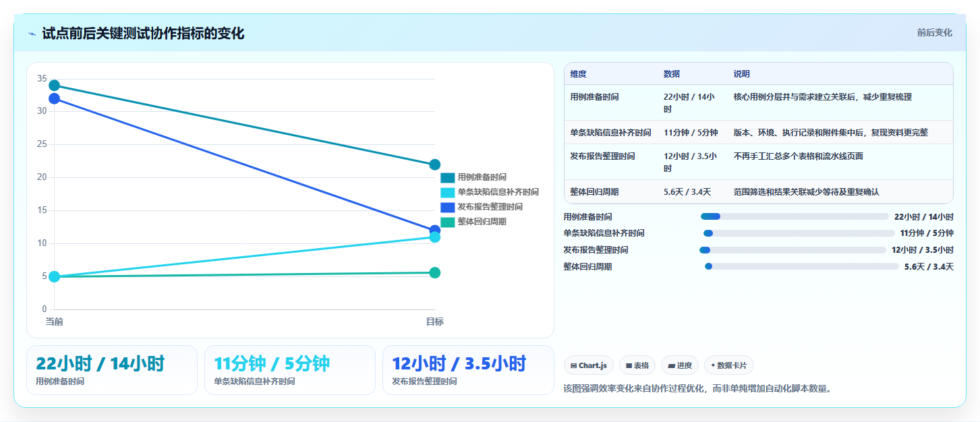Viewport: 980px width, 422px height.
Task: Click the blue 12 data point at 目标
Action: click(435, 229)
